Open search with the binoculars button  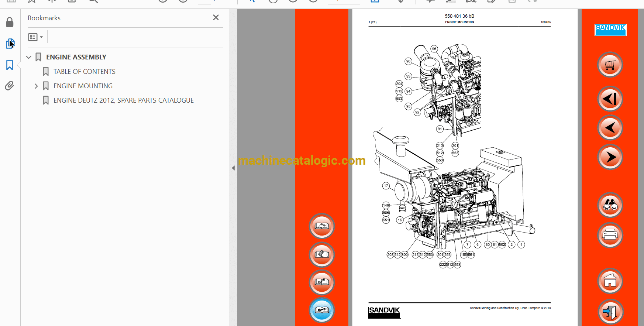610,205
